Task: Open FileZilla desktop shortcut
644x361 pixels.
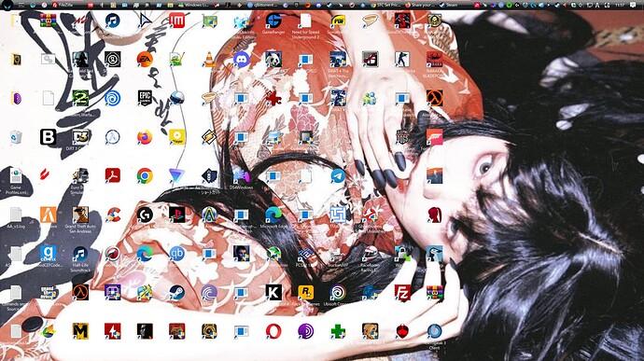Action: click(x=402, y=292)
